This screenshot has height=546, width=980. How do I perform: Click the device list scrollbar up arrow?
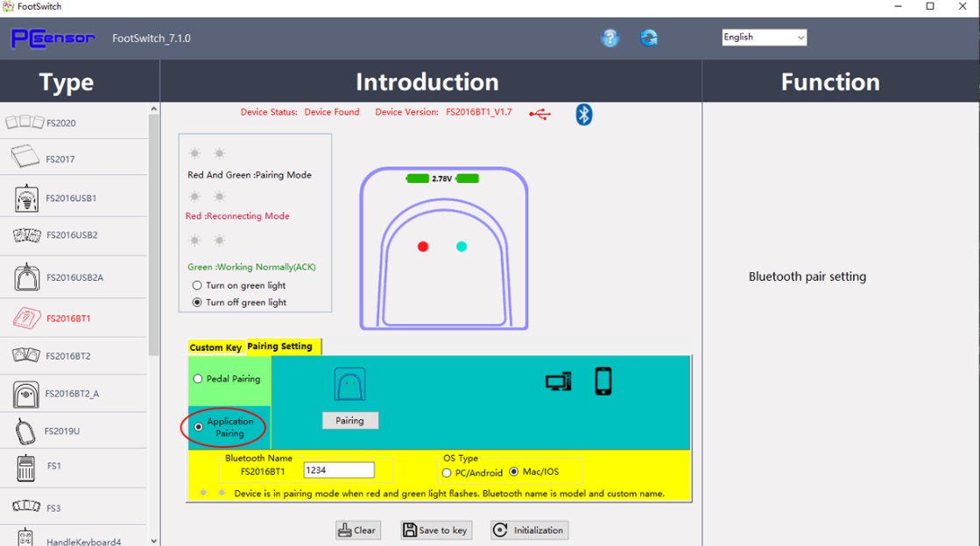point(154,108)
